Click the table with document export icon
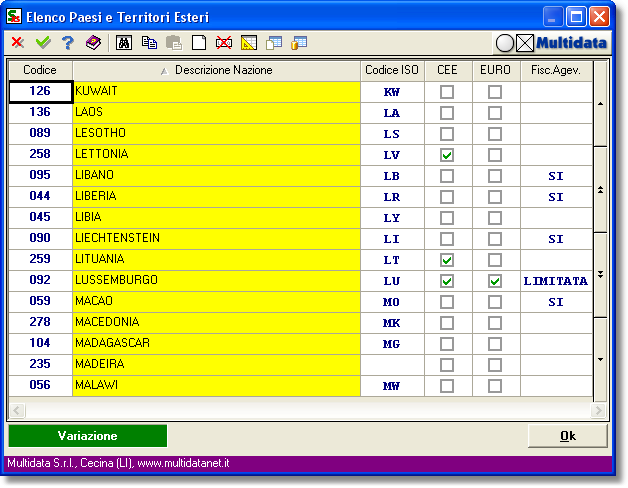 (274, 42)
